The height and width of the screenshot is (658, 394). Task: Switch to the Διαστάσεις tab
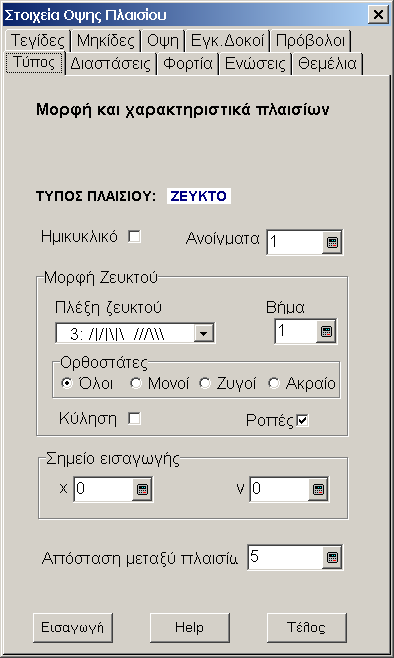coord(110,64)
